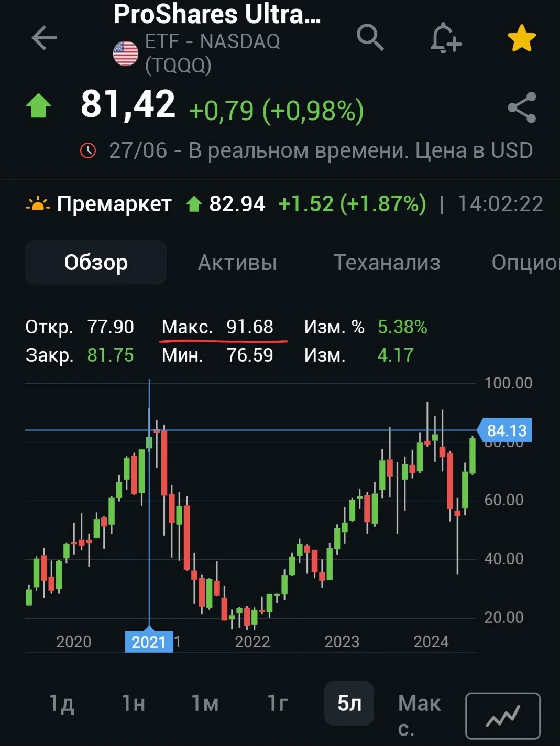Tap the latest green candle on chart

(x=473, y=456)
